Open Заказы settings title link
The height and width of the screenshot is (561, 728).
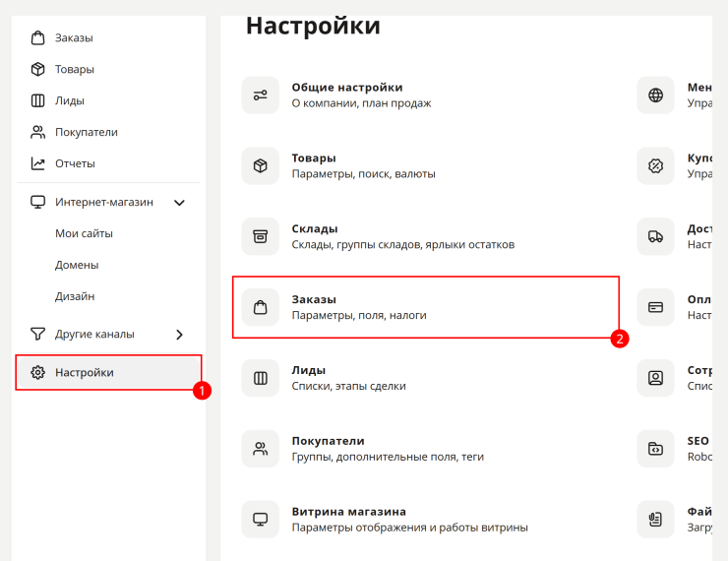click(x=314, y=299)
